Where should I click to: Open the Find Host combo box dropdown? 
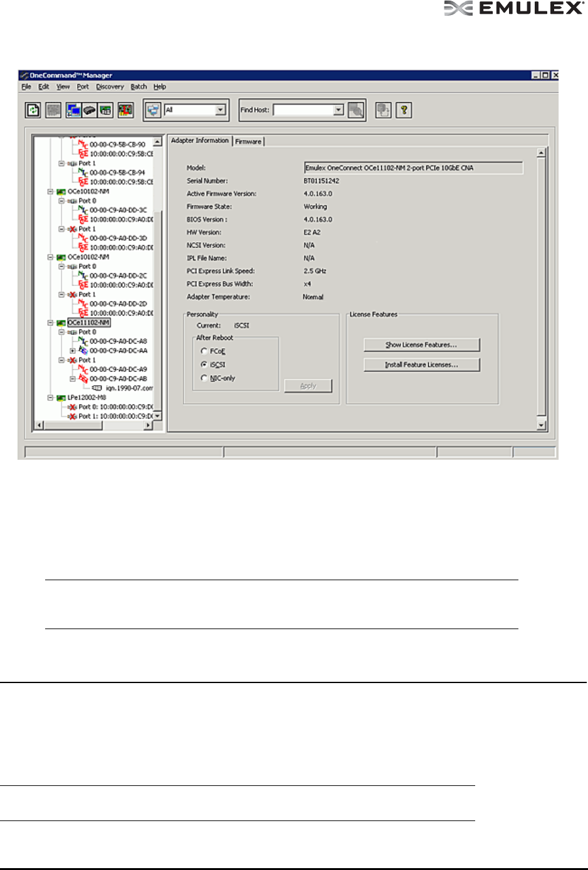click(x=339, y=110)
